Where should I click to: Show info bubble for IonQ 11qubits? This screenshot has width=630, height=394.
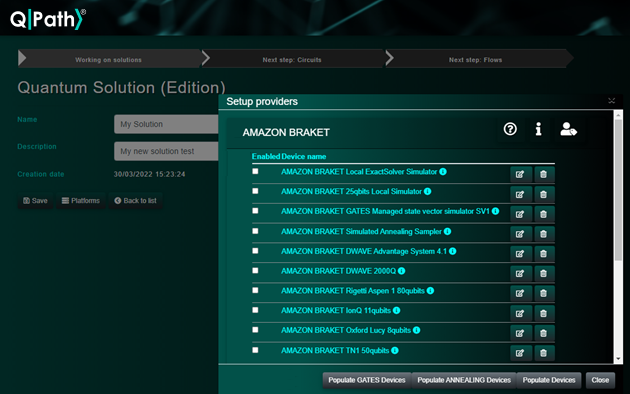click(397, 310)
